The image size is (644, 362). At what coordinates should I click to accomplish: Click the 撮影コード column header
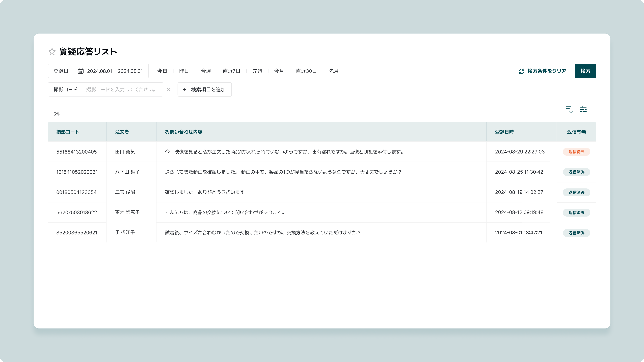pos(68,132)
